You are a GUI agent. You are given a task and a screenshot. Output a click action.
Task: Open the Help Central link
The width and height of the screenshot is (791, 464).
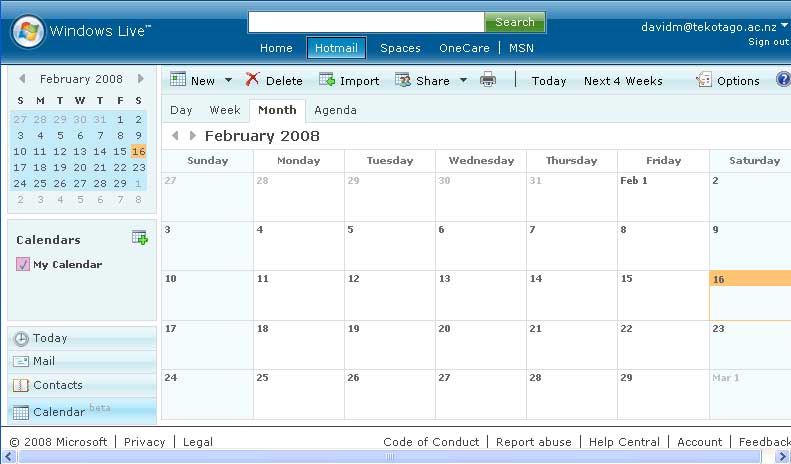(x=624, y=442)
